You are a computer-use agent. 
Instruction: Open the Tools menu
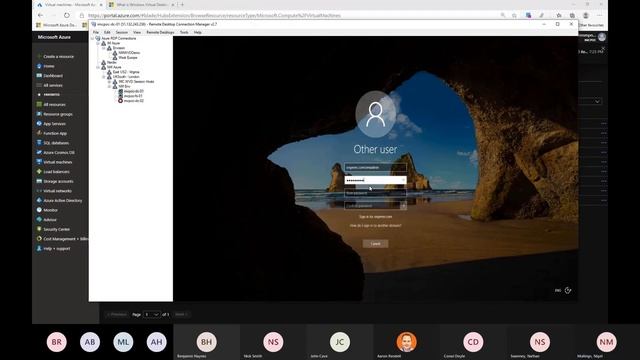[x=184, y=32]
